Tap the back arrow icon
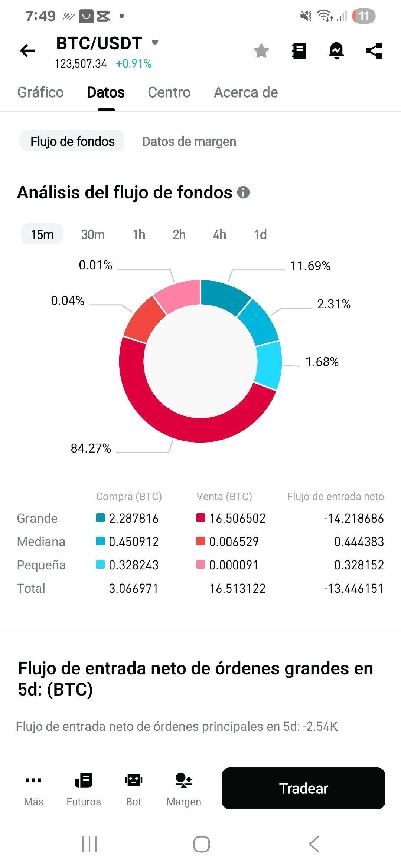401x868 pixels. (27, 51)
